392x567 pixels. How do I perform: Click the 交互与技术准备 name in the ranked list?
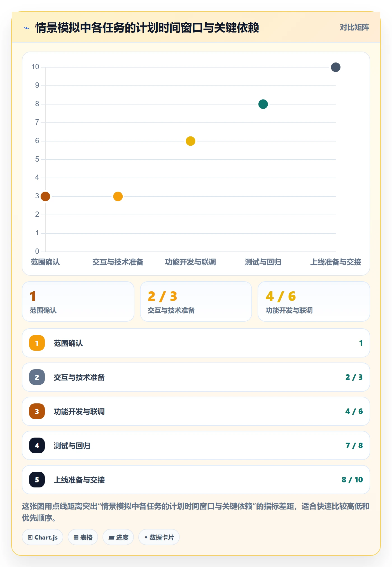pyautogui.click(x=79, y=377)
